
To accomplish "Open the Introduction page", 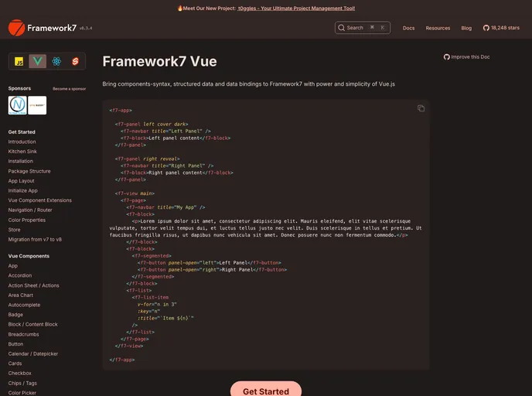I will 22,142.
